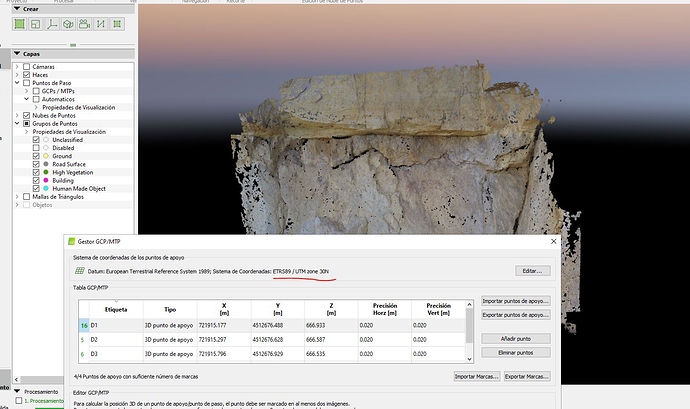Select row D2 in GCP table
Image resolution: width=690 pixels, height=409 pixels.
pyautogui.click(x=95, y=339)
